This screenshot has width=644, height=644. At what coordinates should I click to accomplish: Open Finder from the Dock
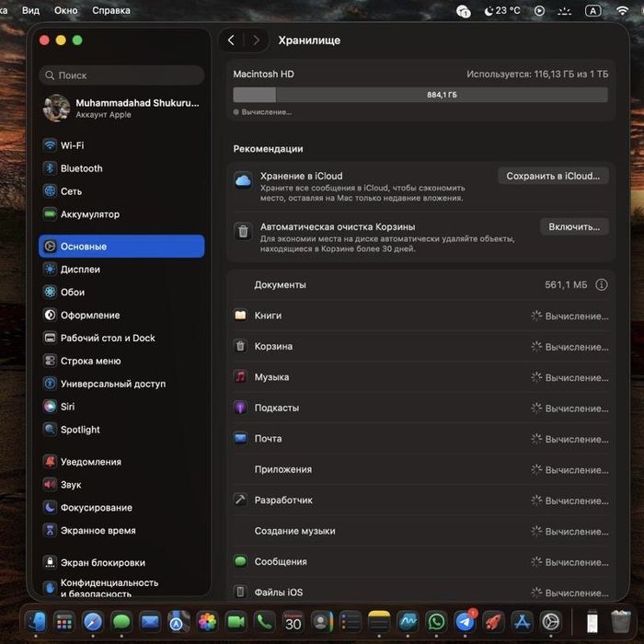(x=36, y=622)
